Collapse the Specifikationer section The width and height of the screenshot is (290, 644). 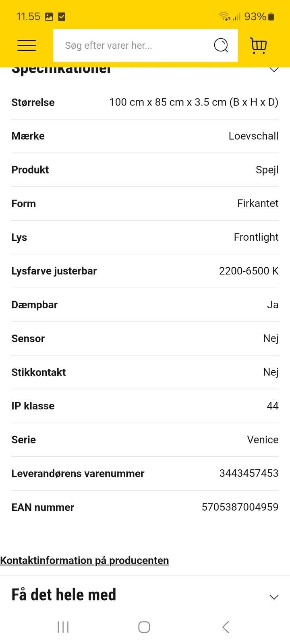click(274, 70)
